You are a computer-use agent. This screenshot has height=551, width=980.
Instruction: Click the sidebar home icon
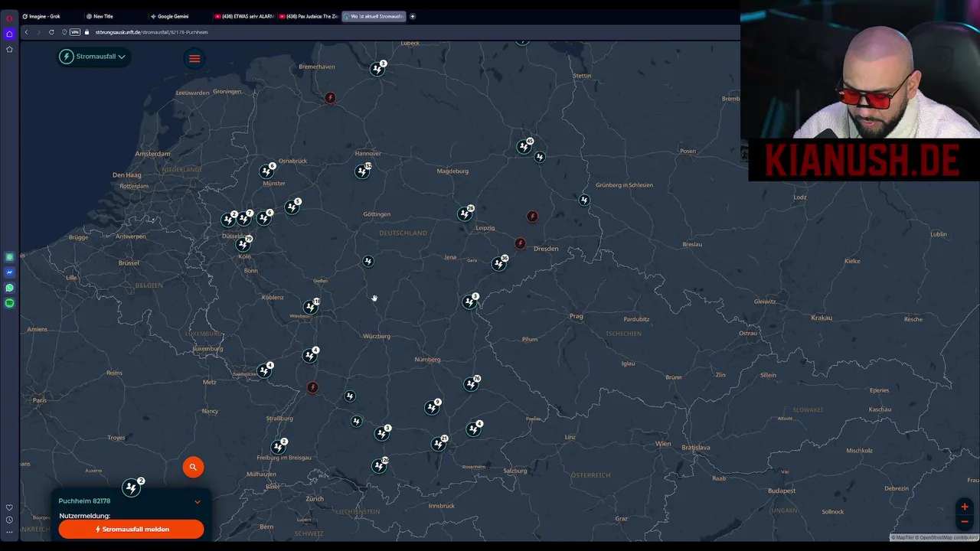[9, 34]
